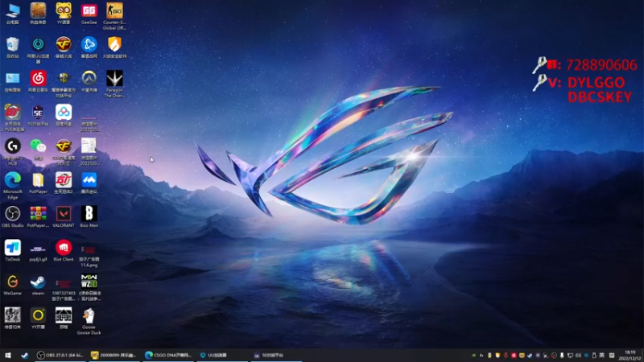644x362 pixels.
Task: Launch VALORANT from the desktop
Action: (64, 217)
